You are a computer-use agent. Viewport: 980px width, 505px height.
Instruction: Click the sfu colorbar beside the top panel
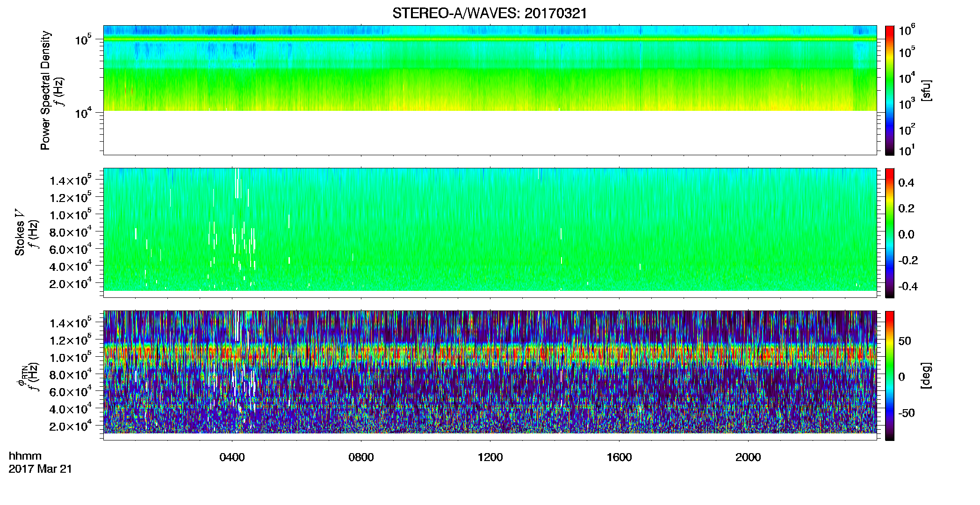890,90
